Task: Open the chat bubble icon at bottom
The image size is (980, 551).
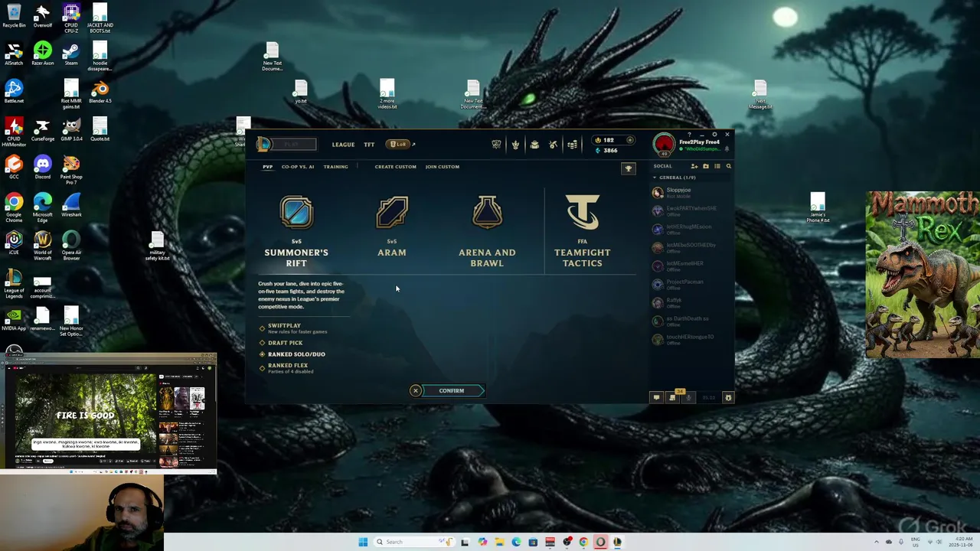Action: click(656, 397)
